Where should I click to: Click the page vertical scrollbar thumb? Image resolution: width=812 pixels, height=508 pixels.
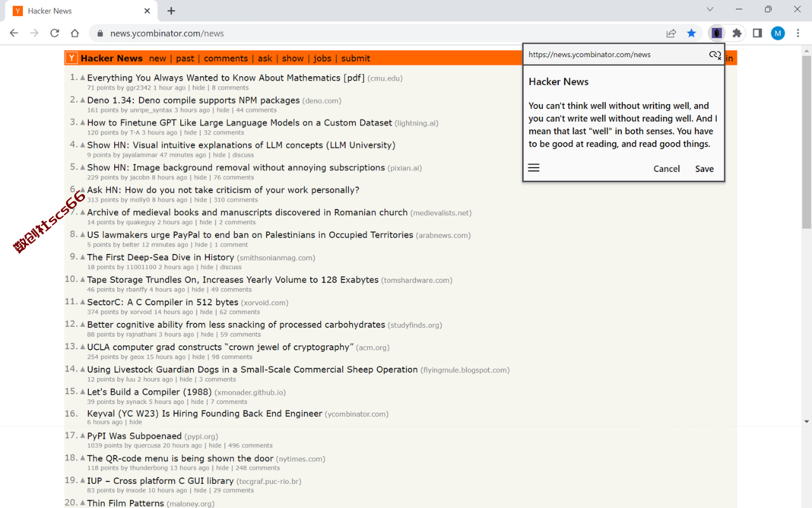point(806,142)
